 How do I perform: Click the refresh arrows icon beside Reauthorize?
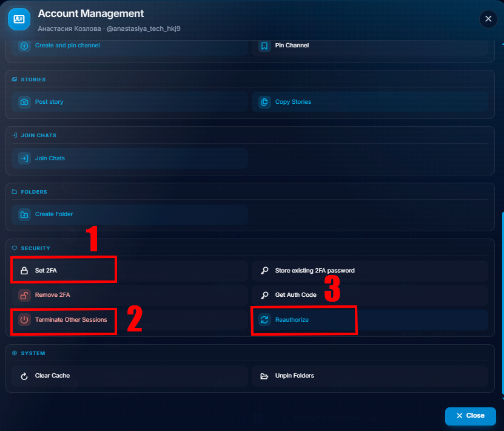[x=264, y=320]
